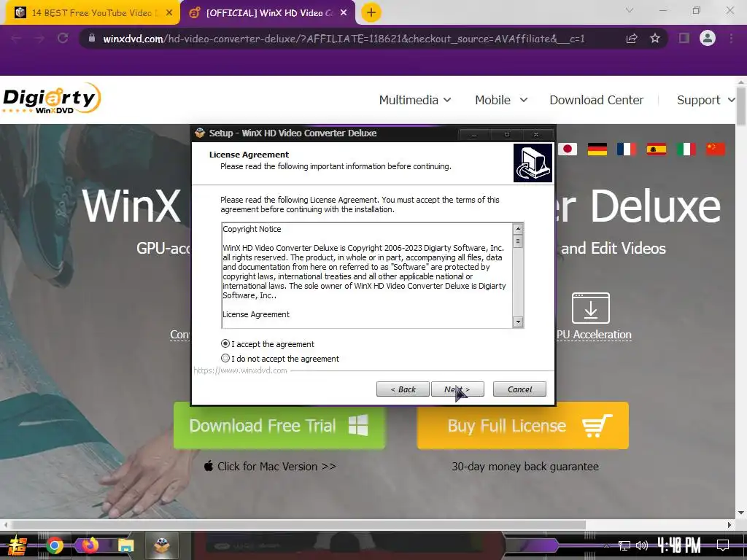Open the GPU Acceleration feature link

[x=594, y=335]
